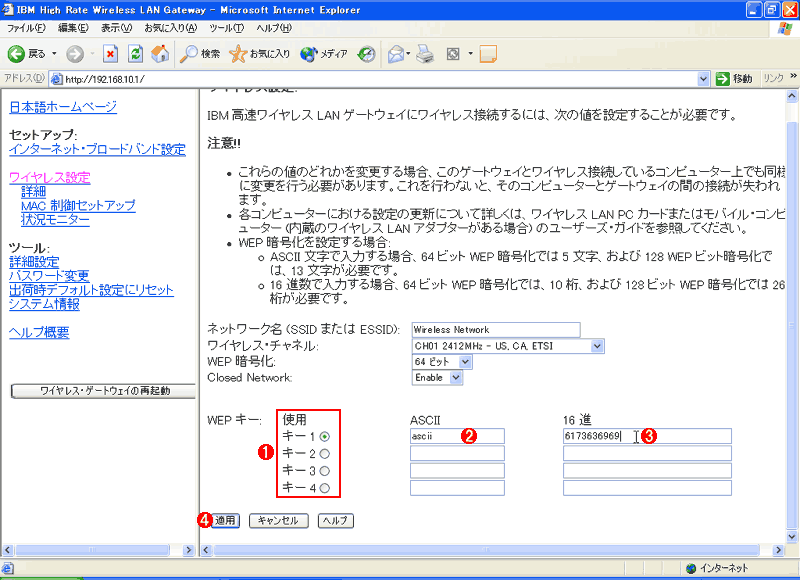This screenshot has width=800, height=580.
Task: Click the main pane vertical scrollbar thumb
Action: tap(791, 324)
